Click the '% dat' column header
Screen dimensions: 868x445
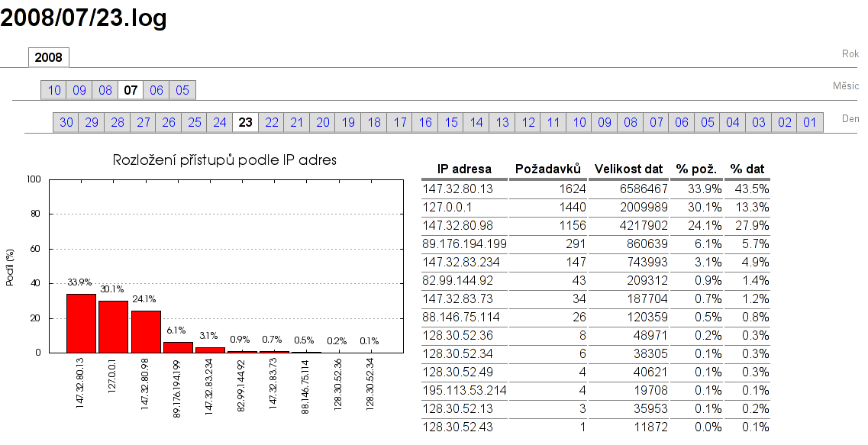click(x=747, y=169)
